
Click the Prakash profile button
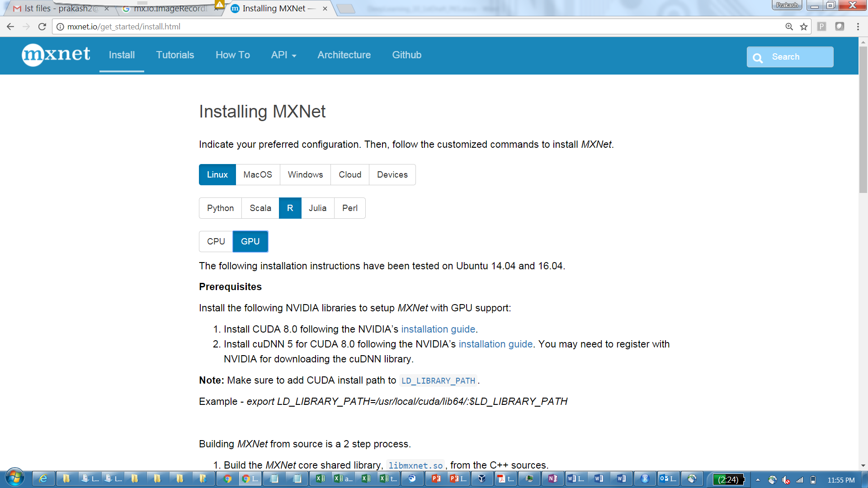(x=787, y=5)
